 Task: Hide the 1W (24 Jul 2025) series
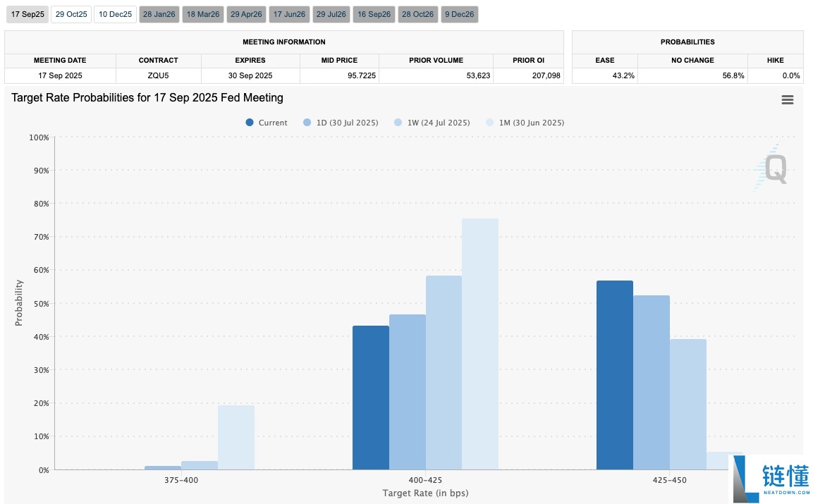pos(432,123)
